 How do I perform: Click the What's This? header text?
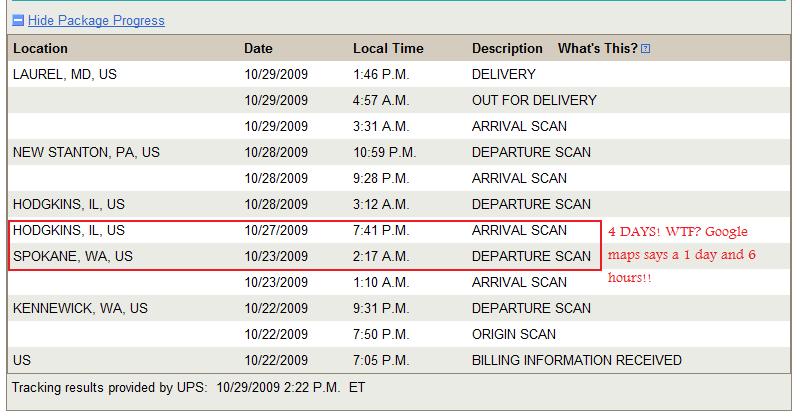597,48
